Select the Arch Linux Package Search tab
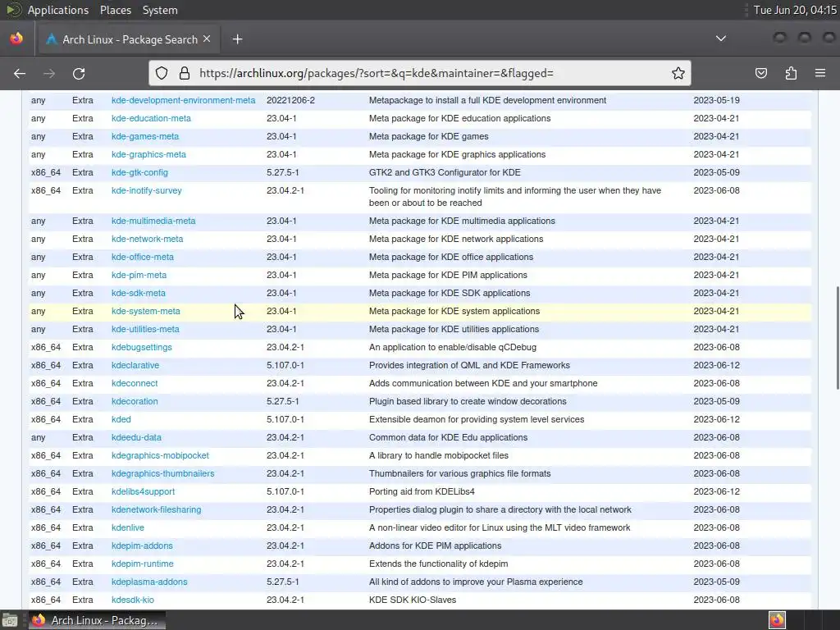Image resolution: width=840 pixels, height=630 pixels. pos(127,39)
